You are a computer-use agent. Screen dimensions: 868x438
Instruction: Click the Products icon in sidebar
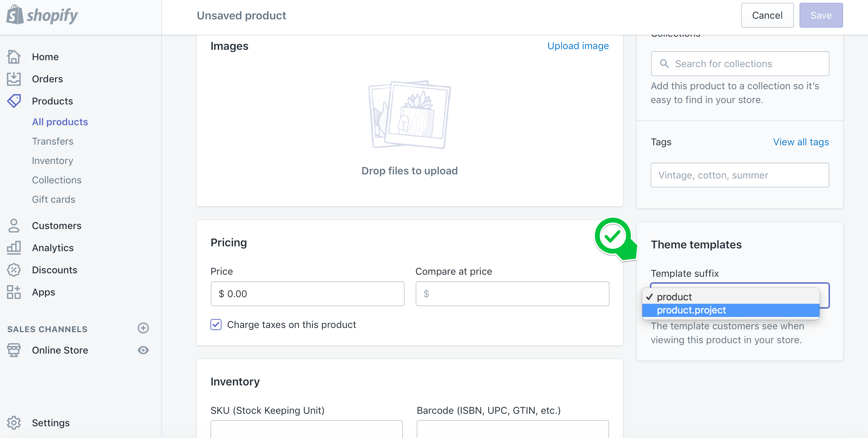pyautogui.click(x=14, y=101)
